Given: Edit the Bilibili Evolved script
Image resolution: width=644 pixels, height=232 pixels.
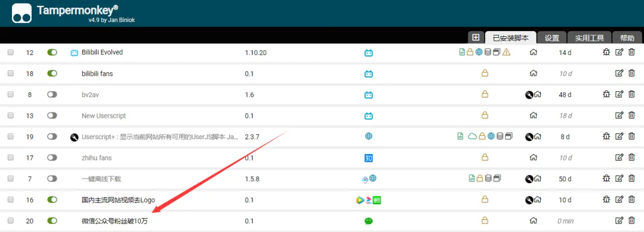Looking at the screenshot, I should (x=619, y=52).
